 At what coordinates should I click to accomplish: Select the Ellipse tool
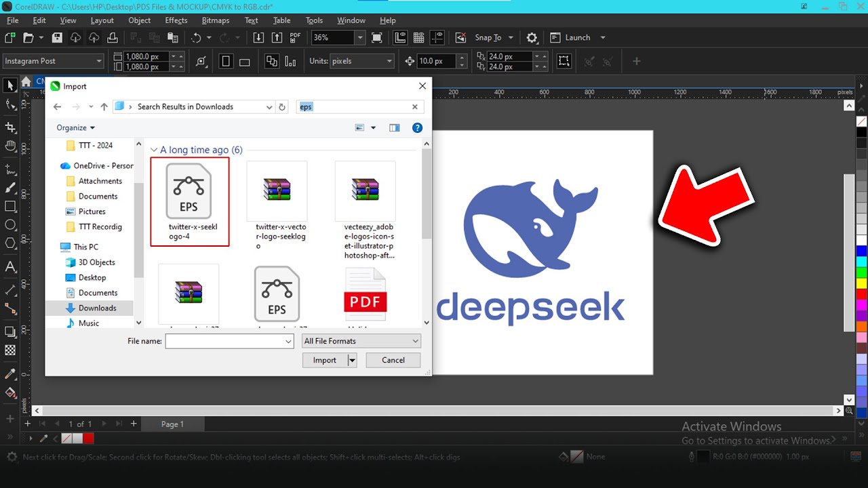tap(10, 224)
